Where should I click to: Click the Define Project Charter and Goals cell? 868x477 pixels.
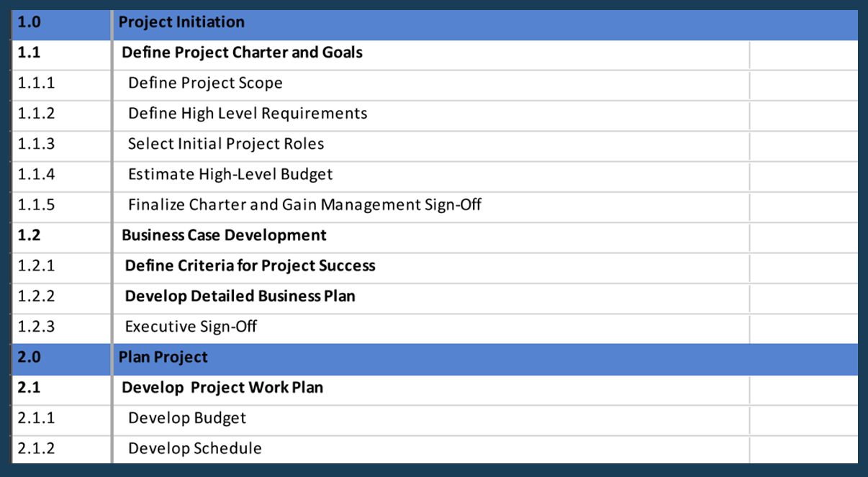click(x=431, y=53)
